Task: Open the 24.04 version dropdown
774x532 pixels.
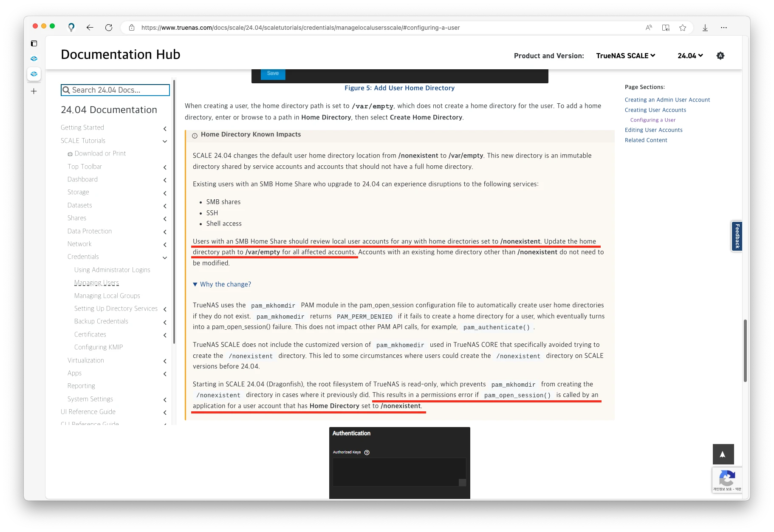Action: point(690,55)
